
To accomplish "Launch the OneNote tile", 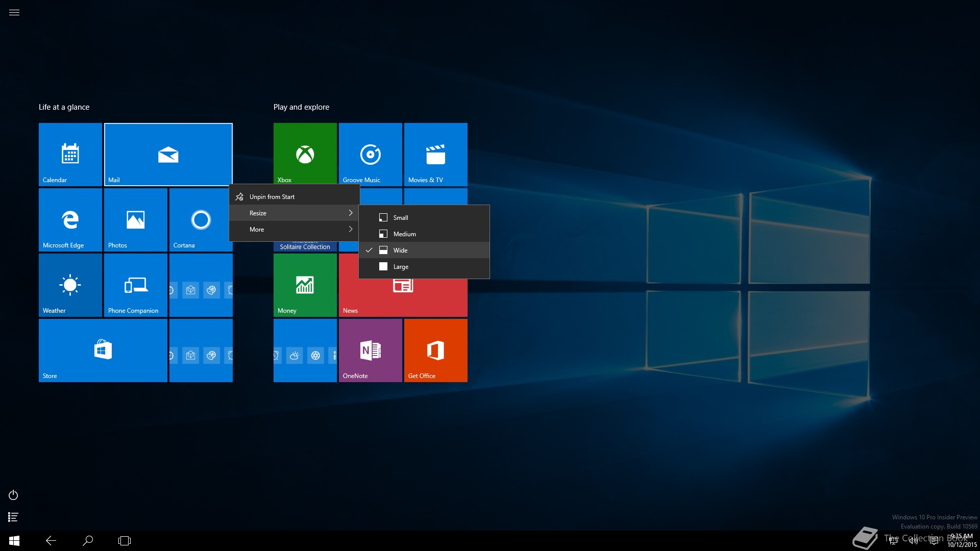I will coord(371,350).
